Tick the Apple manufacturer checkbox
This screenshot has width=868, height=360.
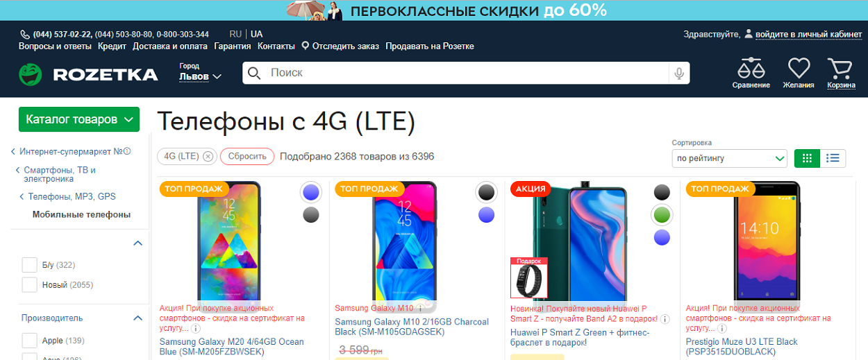[29, 341]
